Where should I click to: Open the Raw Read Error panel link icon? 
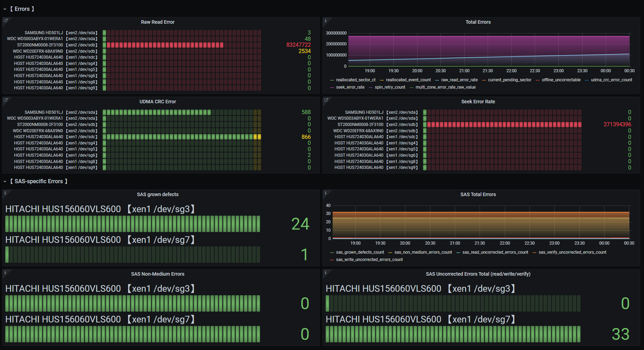(x=6, y=21)
